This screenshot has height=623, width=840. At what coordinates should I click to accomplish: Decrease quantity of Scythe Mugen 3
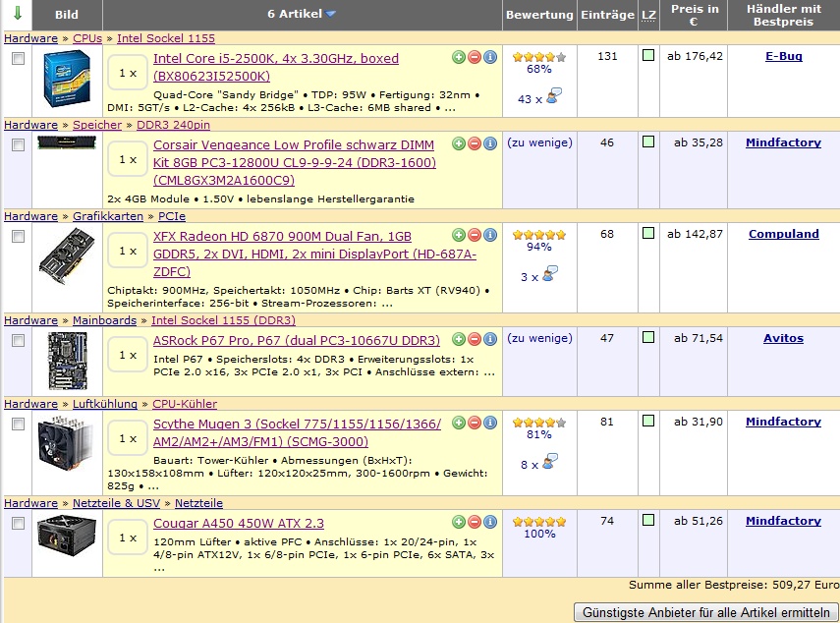pos(475,423)
